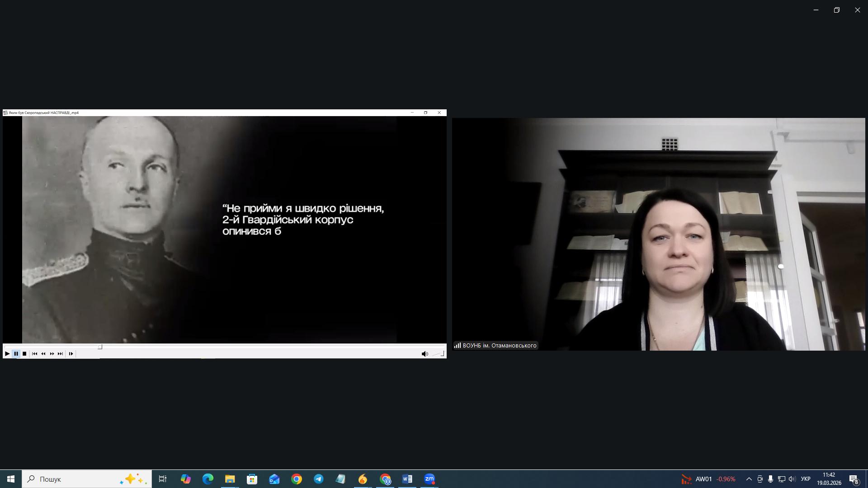This screenshot has width=868, height=488.
Task: Pause the Skoropadsky video playback
Action: coord(16,354)
